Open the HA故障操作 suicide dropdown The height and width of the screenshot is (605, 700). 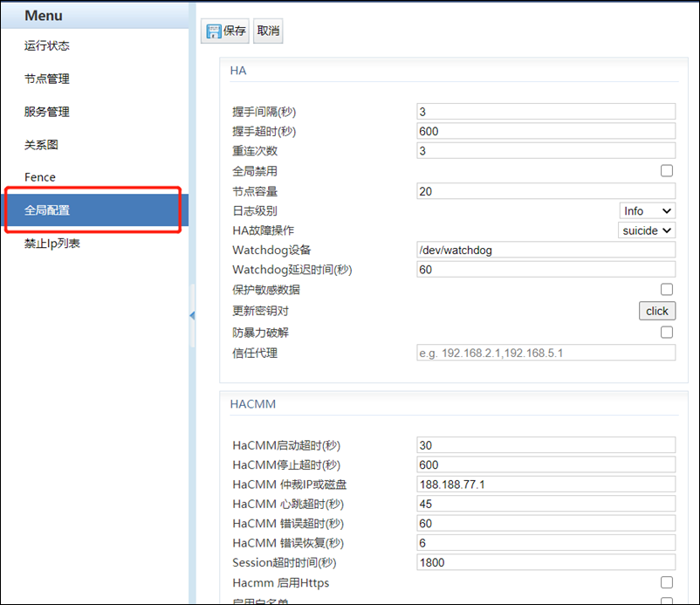tap(647, 230)
